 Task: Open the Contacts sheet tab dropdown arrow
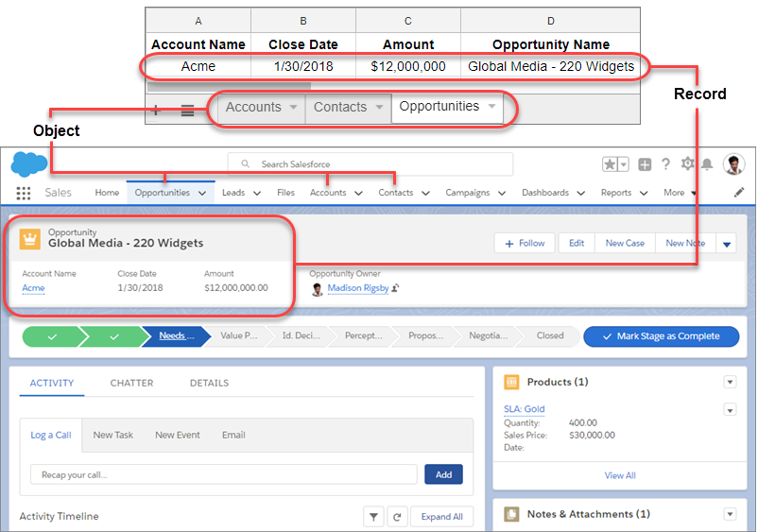tap(380, 107)
